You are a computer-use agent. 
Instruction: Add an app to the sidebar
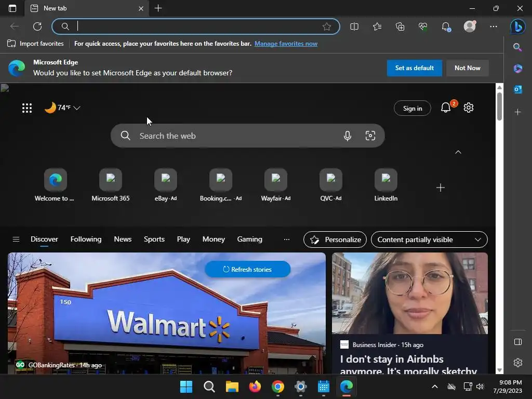click(x=518, y=112)
